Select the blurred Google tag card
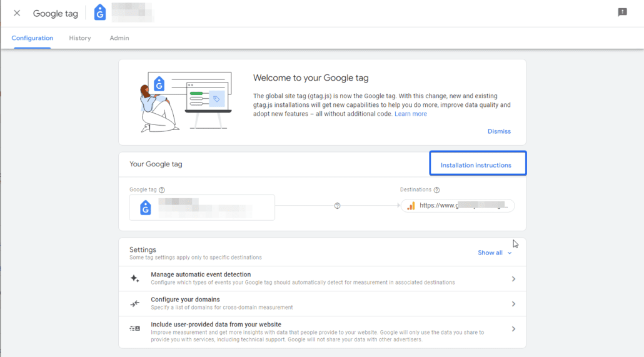Viewport: 644px width, 357px height. (202, 208)
